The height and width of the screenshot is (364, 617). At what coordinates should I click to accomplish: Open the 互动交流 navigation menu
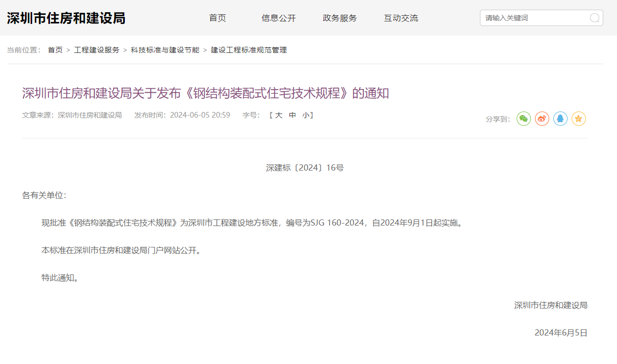pyautogui.click(x=401, y=18)
